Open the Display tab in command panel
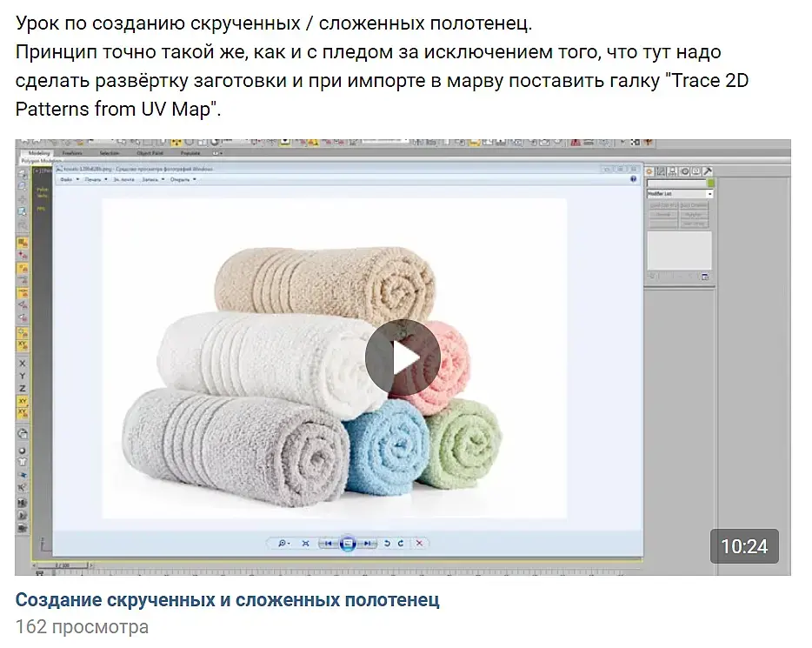The height and width of the screenshot is (648, 812). tap(696, 171)
